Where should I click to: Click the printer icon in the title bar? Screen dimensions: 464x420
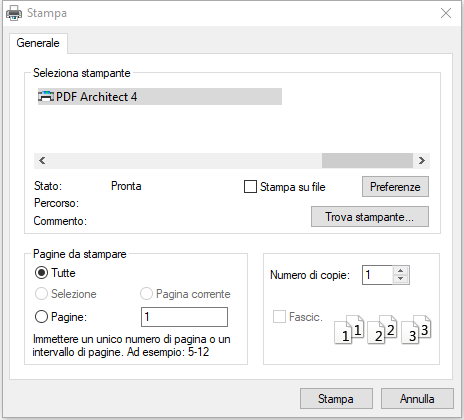coord(14,13)
